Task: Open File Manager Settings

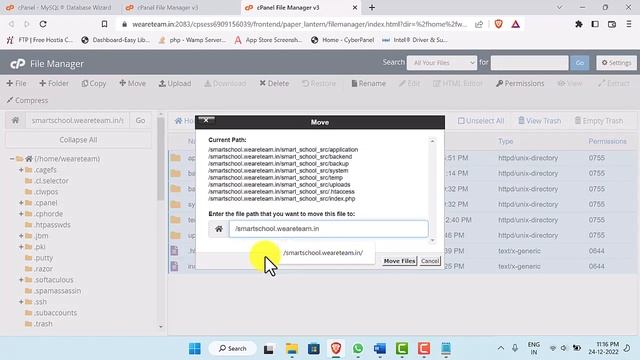Action: (616, 63)
